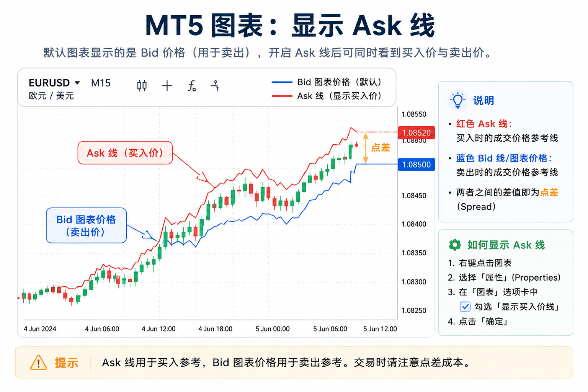Click the "红色 Ask 线:" bullet heading

coord(484,124)
